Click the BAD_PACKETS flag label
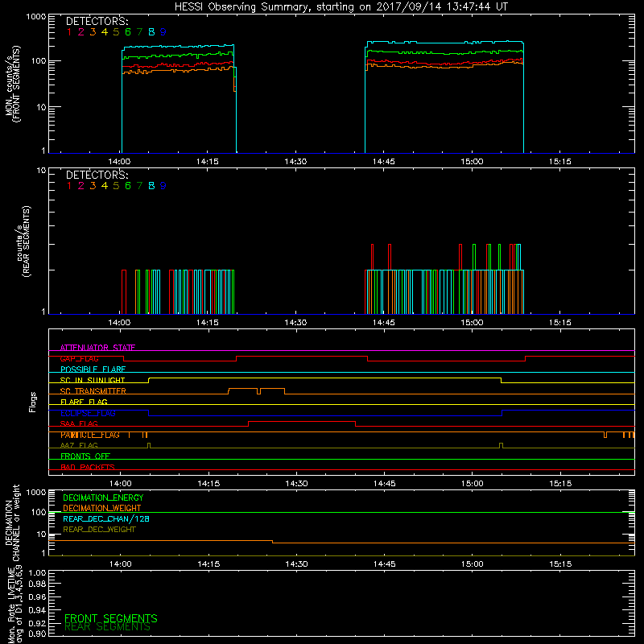Viewport: 644px width, 644px height. coord(88,467)
